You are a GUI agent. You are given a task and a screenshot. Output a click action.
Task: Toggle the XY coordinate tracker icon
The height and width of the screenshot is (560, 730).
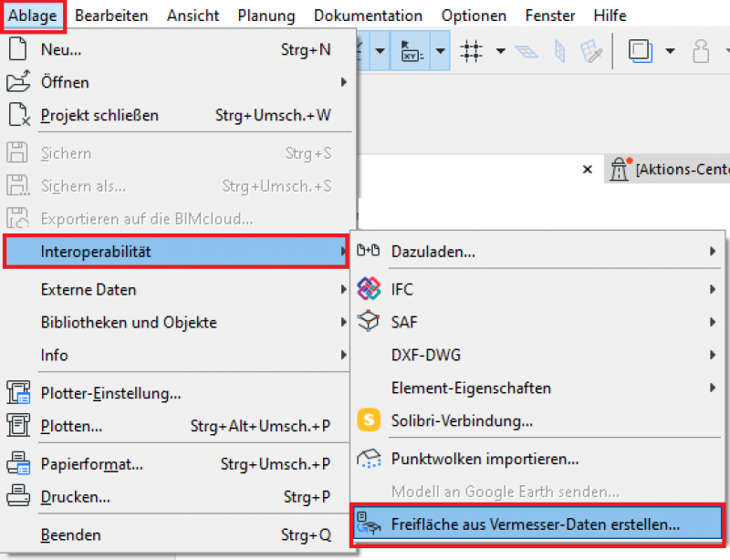(409, 51)
